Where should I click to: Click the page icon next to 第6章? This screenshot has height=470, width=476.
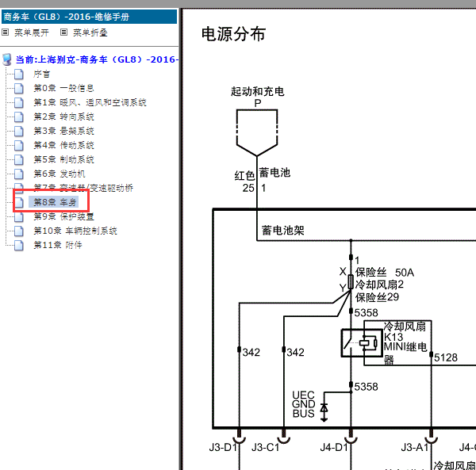19,174
